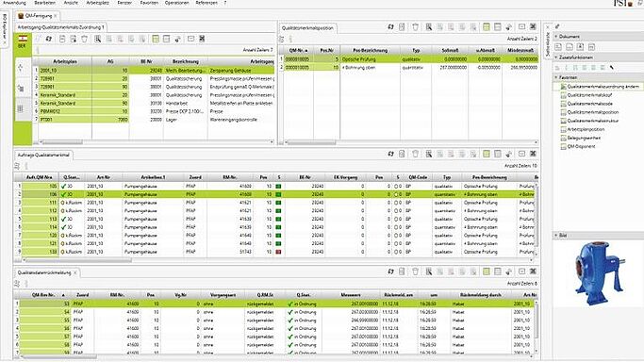Toggle table view in Qualitätsdatenrückmeldung toolbar
Image resolution: width=644 pixels, height=362 pixels.
(x=487, y=271)
